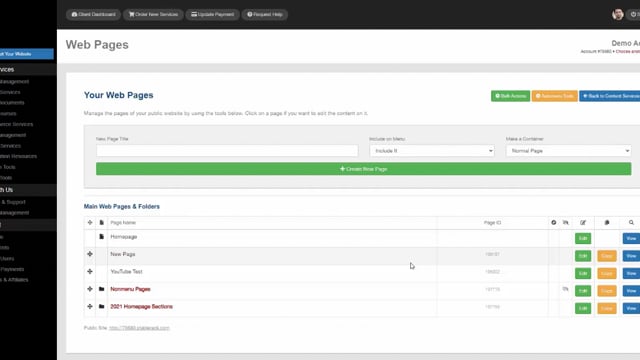Open the YouTube Test page name link
The image size is (640, 360).
pyautogui.click(x=126, y=271)
